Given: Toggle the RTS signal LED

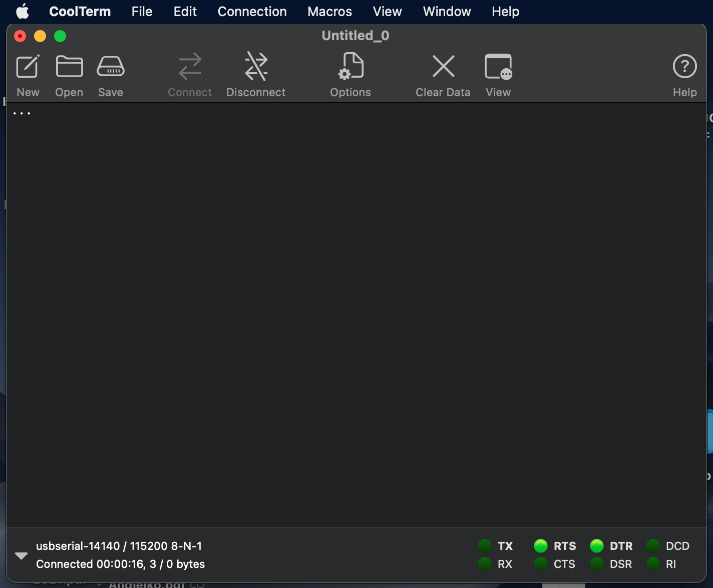Looking at the screenshot, I should 541,546.
